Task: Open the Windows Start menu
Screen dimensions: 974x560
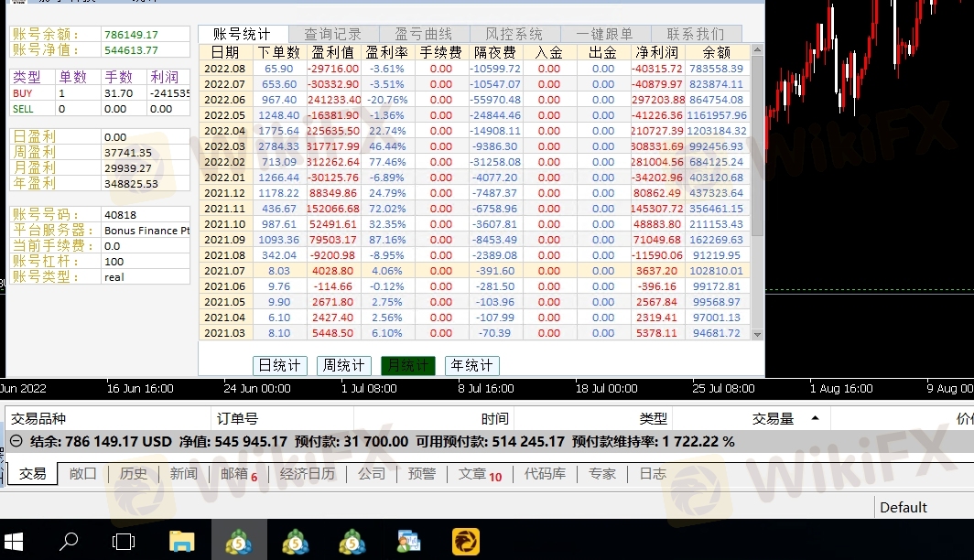Action: 14,541
